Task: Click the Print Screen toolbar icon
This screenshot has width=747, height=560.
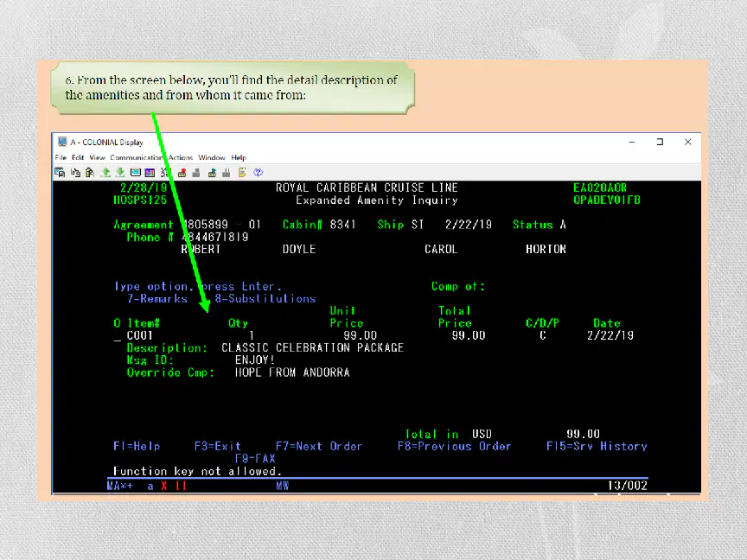Action: point(60,172)
